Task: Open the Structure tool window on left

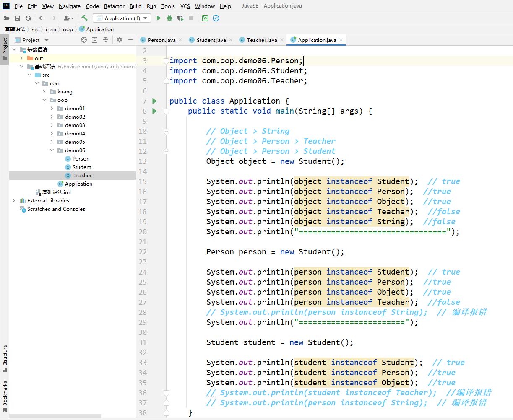Action: click(5, 358)
